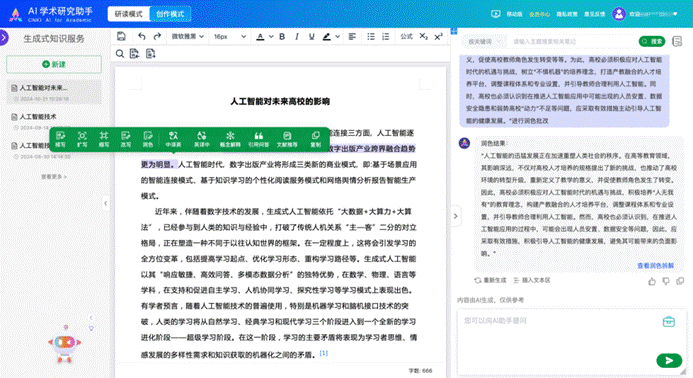
Task: Collapse the right AI panel with chevron
Action: (455, 216)
